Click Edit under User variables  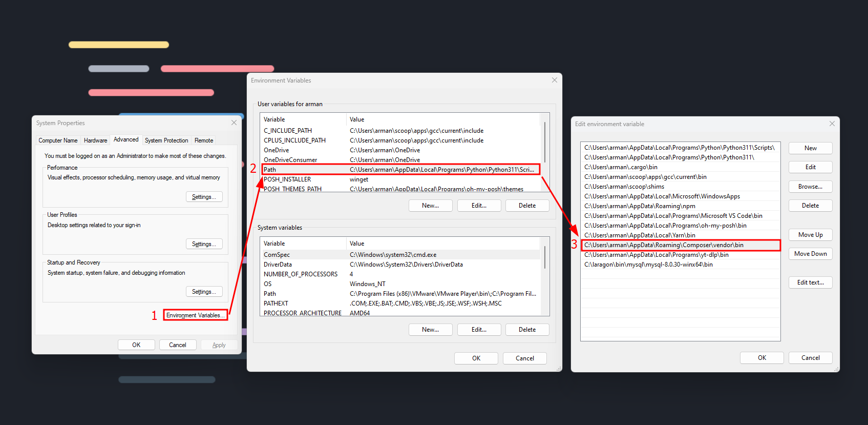point(479,206)
